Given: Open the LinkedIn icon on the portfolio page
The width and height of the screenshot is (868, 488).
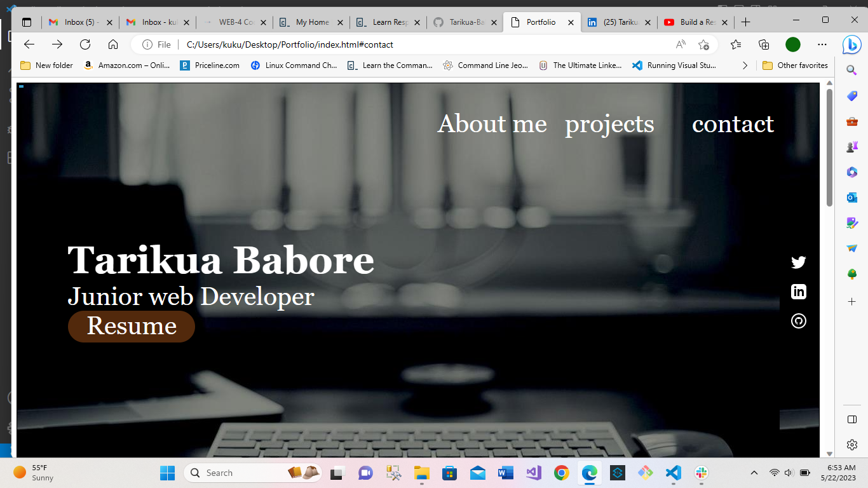Looking at the screenshot, I should click(798, 292).
